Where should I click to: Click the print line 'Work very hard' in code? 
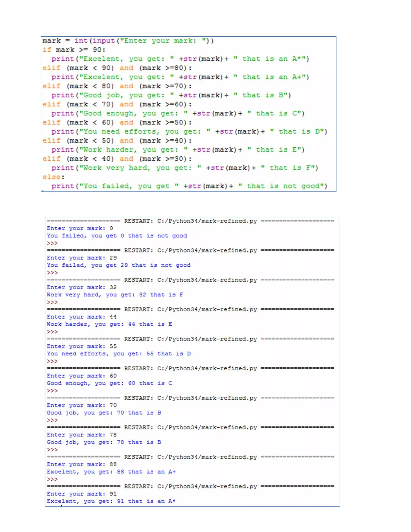[185, 168]
